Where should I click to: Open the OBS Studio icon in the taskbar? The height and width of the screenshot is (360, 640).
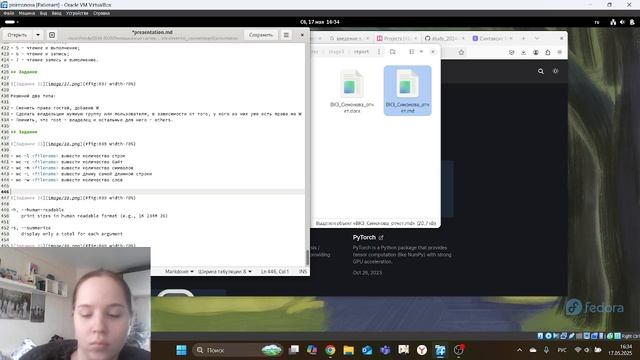[x=459, y=350]
